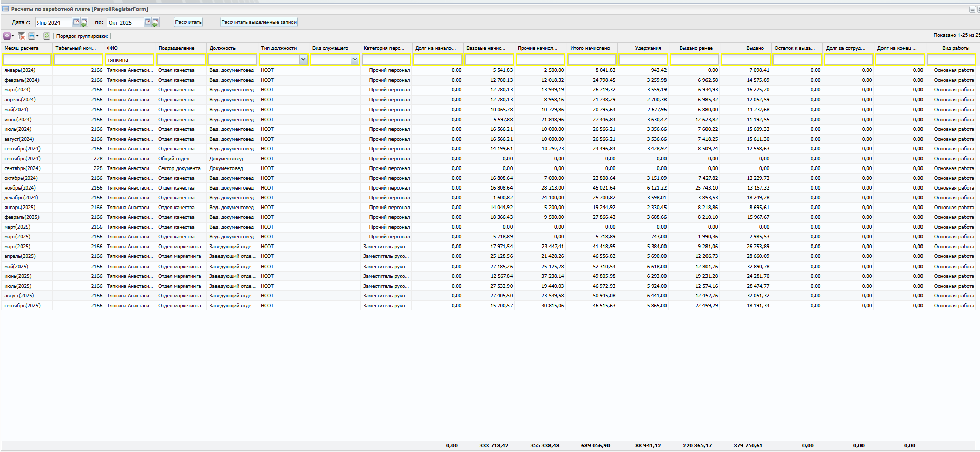Viewport: 980px width, 452px height.
Task: Click the 'по' date field showing Окт 2025
Action: tap(126, 22)
